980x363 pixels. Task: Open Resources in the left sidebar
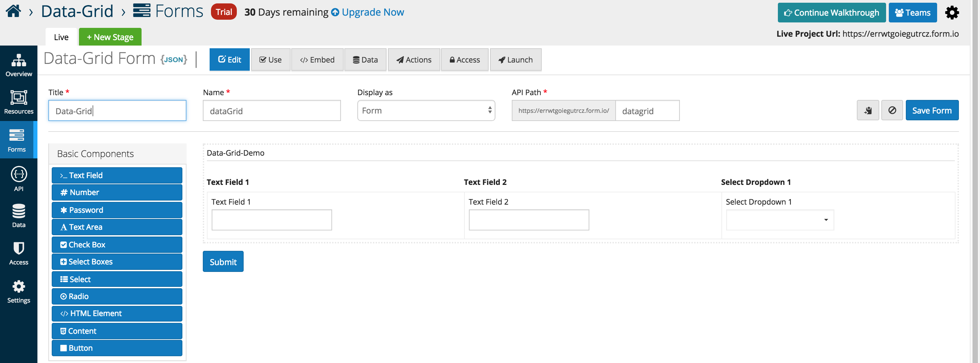tap(19, 102)
